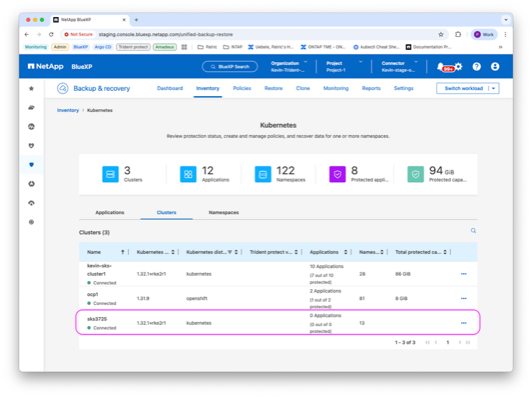
Task: Open the Reports tab
Action: coord(372,88)
